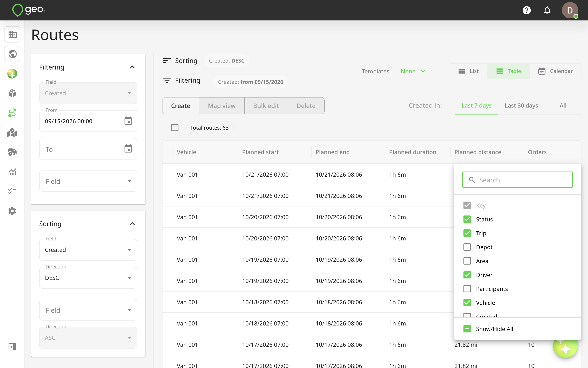The height and width of the screenshot is (368, 588).
Task: Switch to the List view tab
Action: pyautogui.click(x=468, y=71)
